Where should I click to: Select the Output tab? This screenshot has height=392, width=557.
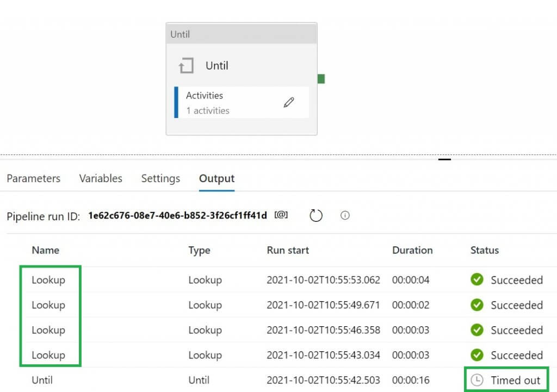tap(216, 178)
